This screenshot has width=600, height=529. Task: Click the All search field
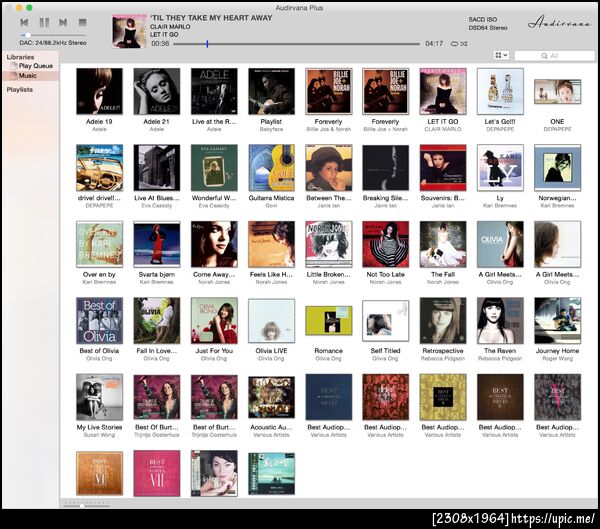point(554,56)
